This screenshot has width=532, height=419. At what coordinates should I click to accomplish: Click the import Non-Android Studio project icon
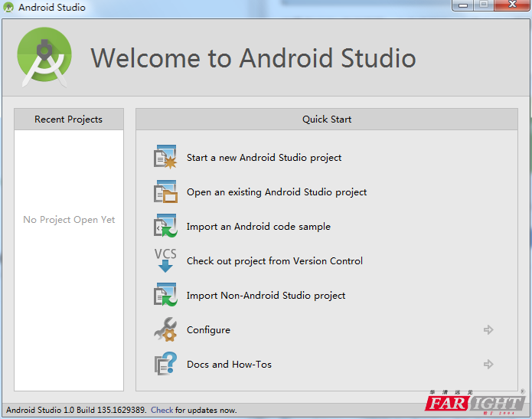pyautogui.click(x=165, y=295)
